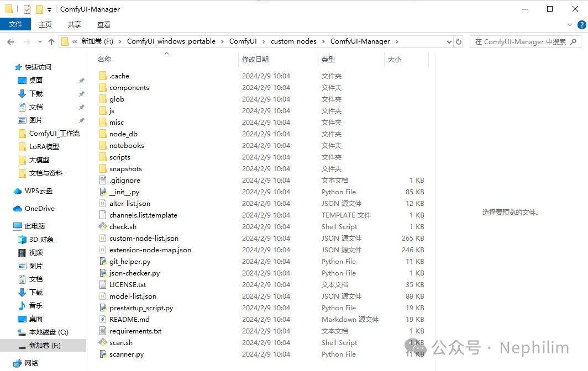Click the properties checkmark quick access icon
588x371 pixels.
click(x=27, y=9)
